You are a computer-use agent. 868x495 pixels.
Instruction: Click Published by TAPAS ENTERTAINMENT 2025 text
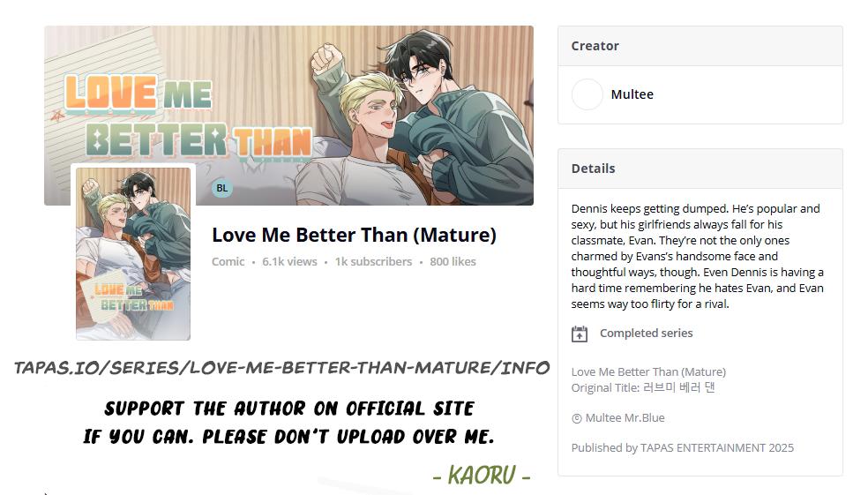tap(682, 447)
